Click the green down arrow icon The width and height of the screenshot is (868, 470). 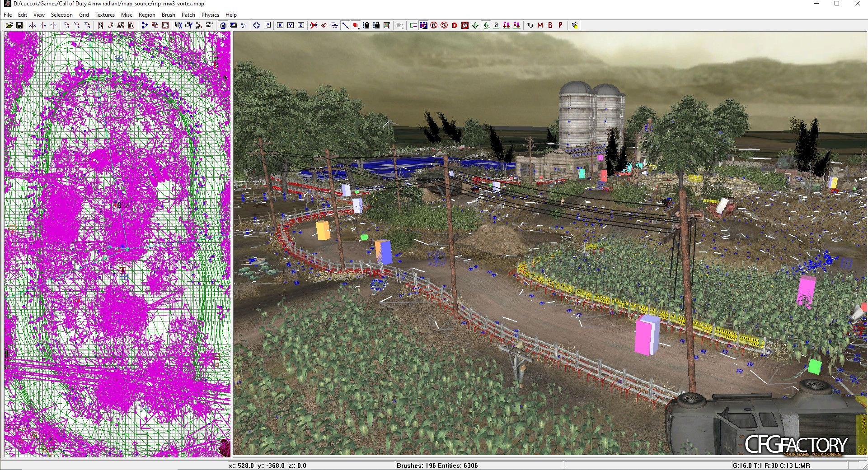point(475,25)
